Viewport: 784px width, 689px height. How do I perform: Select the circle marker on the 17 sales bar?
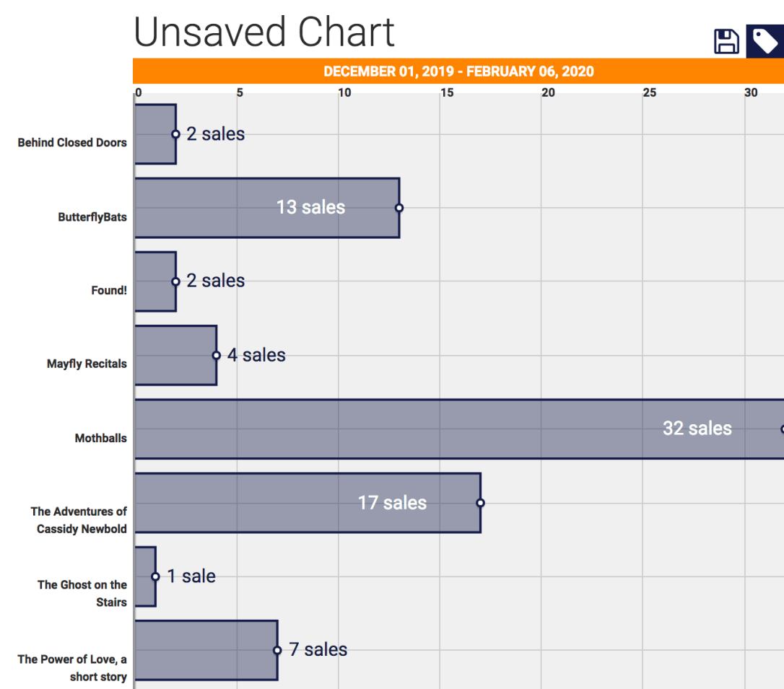480,503
